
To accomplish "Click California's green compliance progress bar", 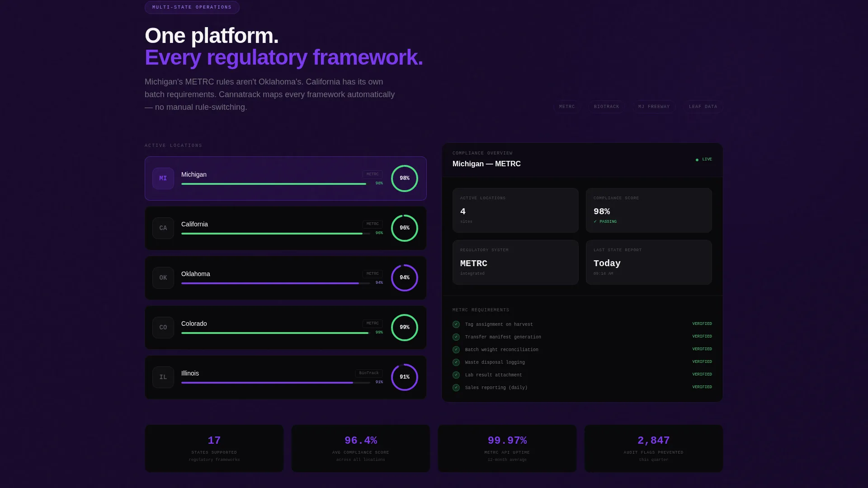I will (x=276, y=234).
